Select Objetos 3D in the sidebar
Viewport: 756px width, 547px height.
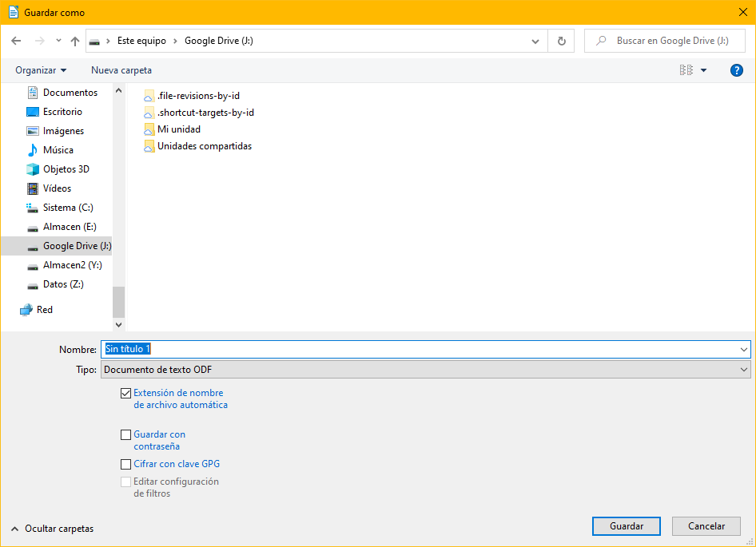point(66,169)
